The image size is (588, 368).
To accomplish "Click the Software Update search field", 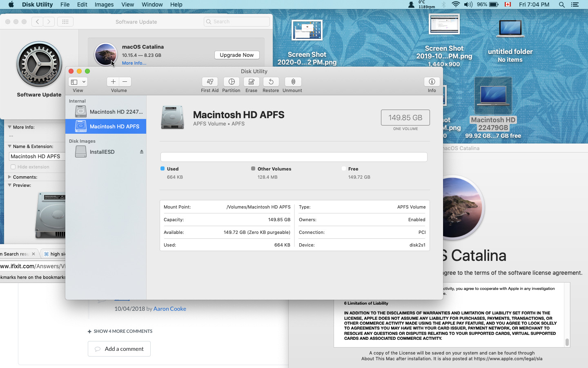I will (x=237, y=22).
